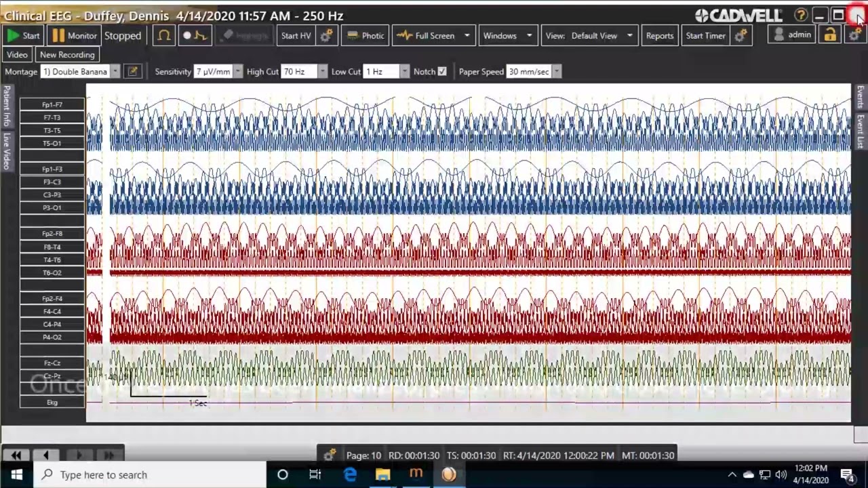Image resolution: width=868 pixels, height=488 pixels.
Task: Select the T6-O2 channel label
Action: pos(52,272)
